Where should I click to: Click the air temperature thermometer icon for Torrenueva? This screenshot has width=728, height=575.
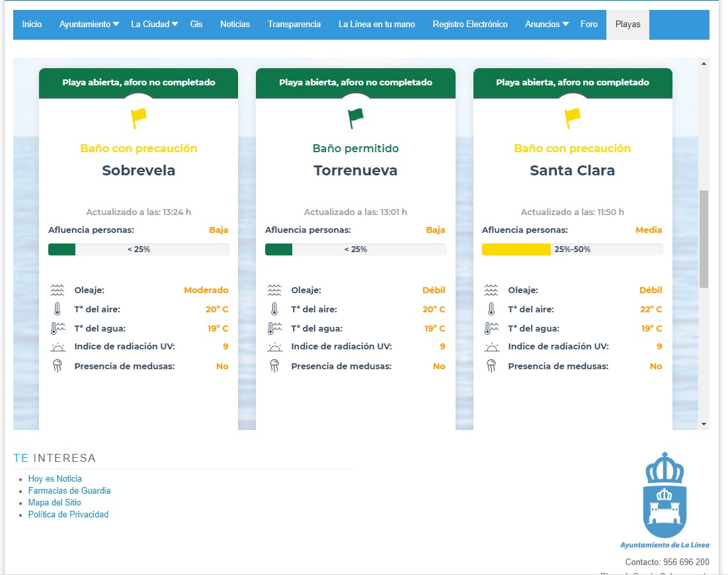pyautogui.click(x=274, y=309)
